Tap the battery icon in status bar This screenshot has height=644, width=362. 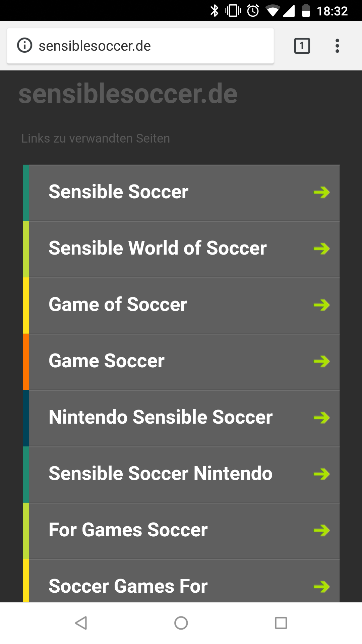tap(306, 11)
